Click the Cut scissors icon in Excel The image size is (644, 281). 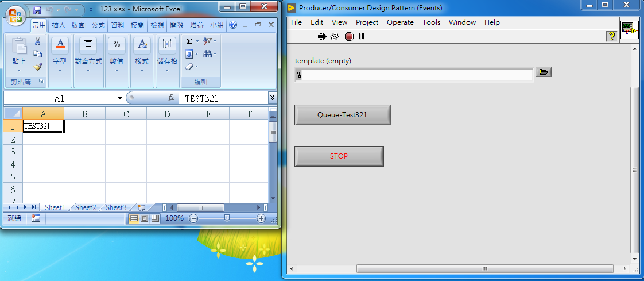pyautogui.click(x=37, y=41)
